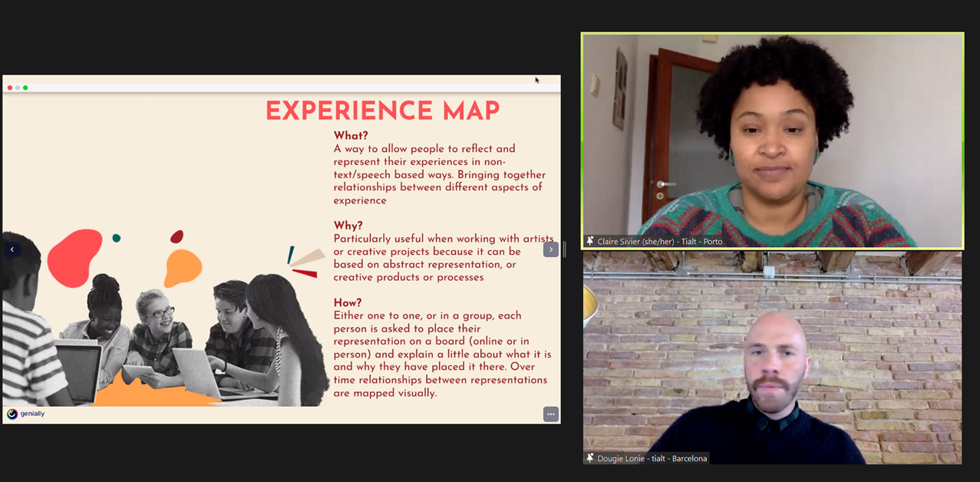Image resolution: width=980 pixels, height=482 pixels.
Task: Click the "Claire Sivier (she/her) - Tialt - Porto" label
Action: pyautogui.click(x=660, y=241)
